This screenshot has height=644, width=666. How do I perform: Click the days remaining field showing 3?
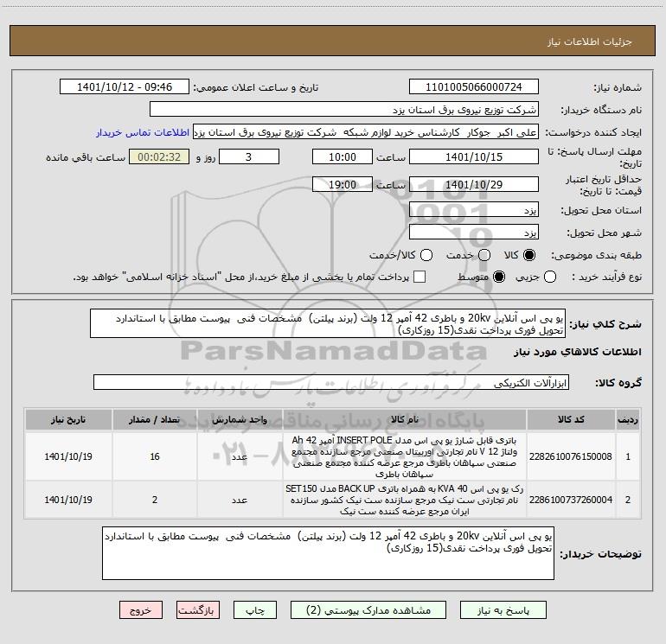tap(249, 157)
